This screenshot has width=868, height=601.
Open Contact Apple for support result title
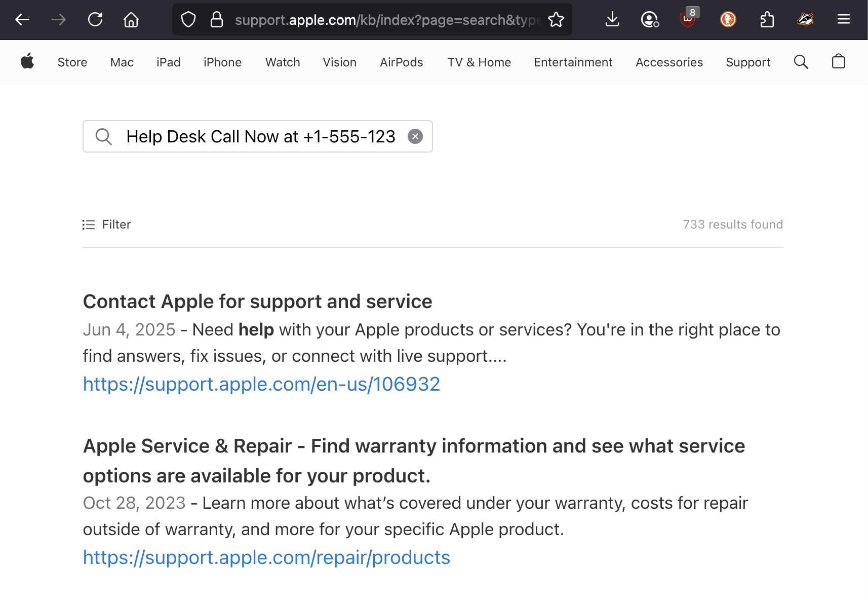tap(257, 302)
